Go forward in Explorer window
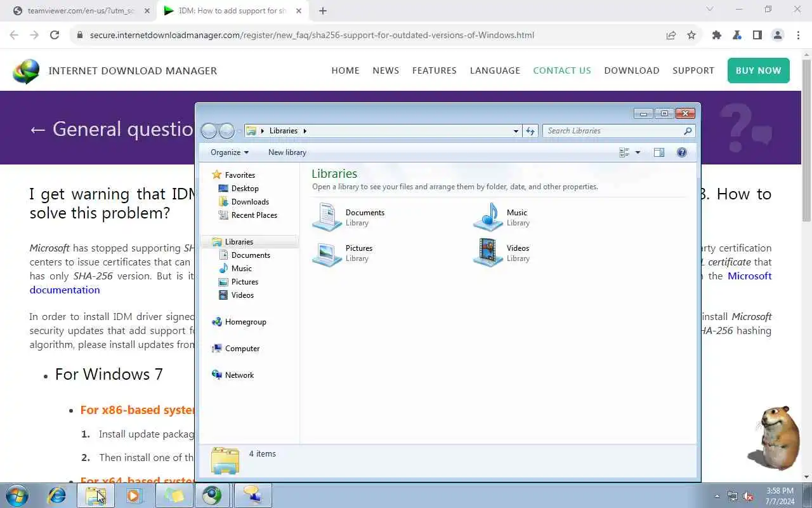This screenshot has height=508, width=812. 226,131
